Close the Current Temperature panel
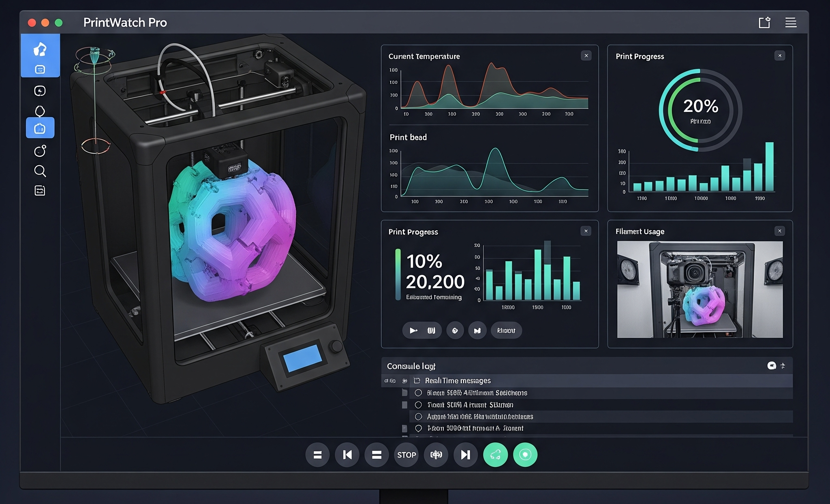The height and width of the screenshot is (504, 830). (x=586, y=56)
